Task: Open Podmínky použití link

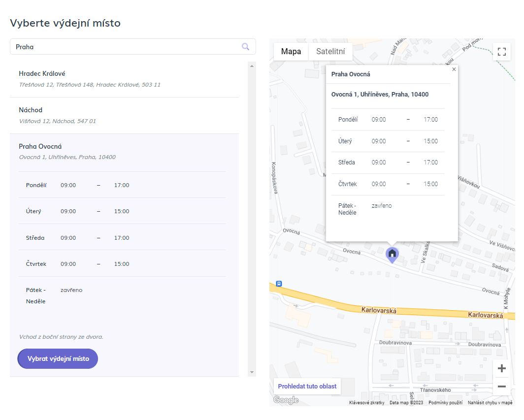Action: point(445,403)
